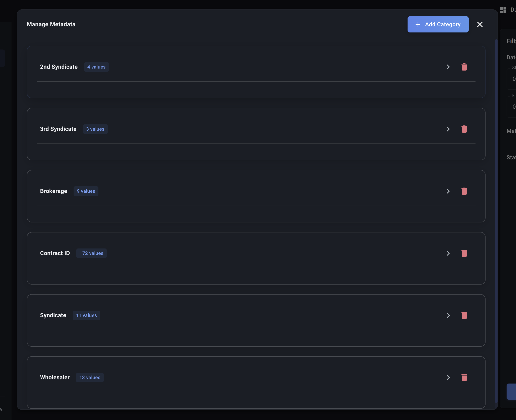The image size is (516, 420).
Task: Click the 11 values badge on Syndicate
Action: [86, 315]
